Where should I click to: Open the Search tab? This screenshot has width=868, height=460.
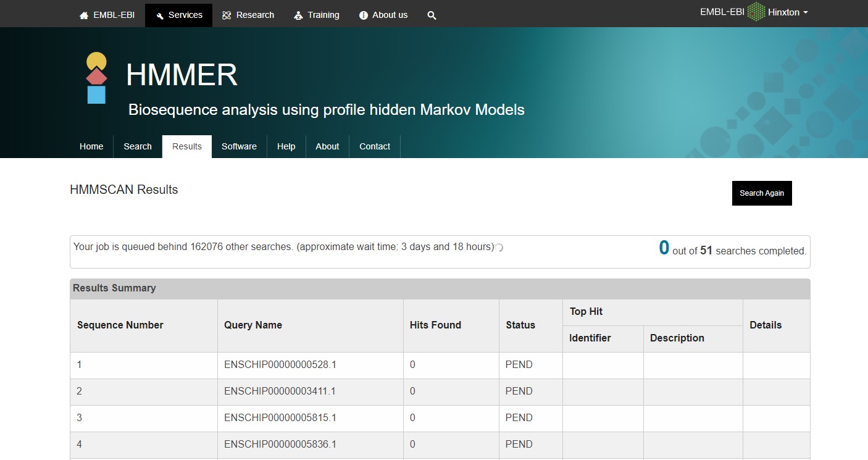click(x=138, y=146)
